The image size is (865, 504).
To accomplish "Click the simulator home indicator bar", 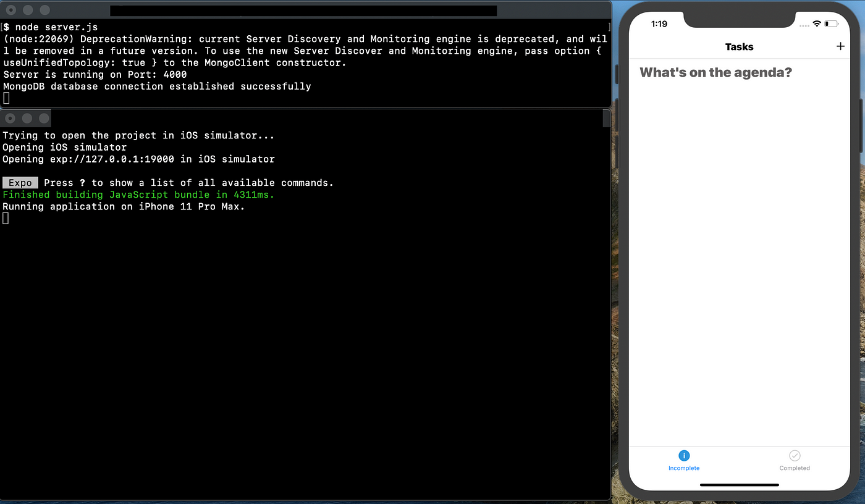I will pos(739,485).
